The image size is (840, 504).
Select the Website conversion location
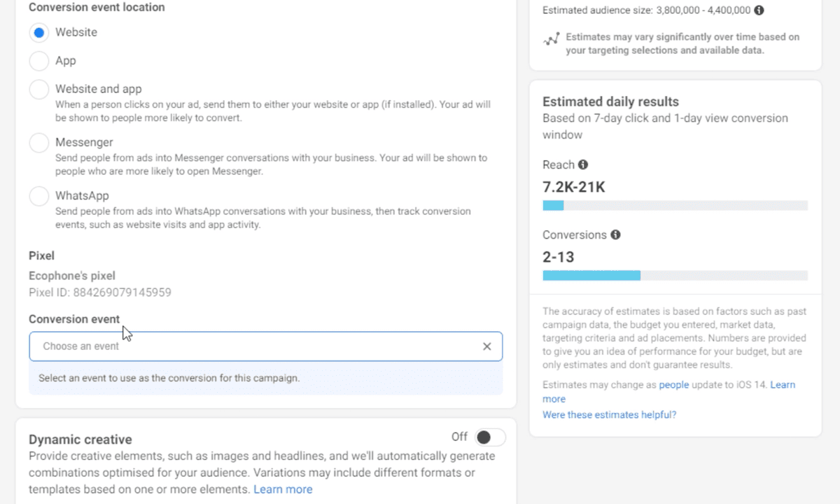pos(38,32)
